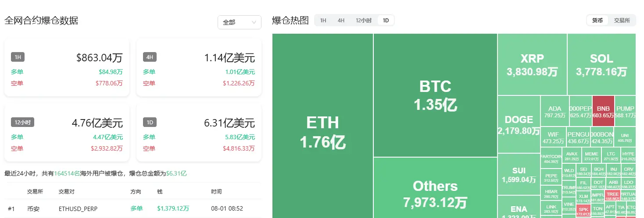Click the Others 7,973.12万 tile

coord(435,188)
